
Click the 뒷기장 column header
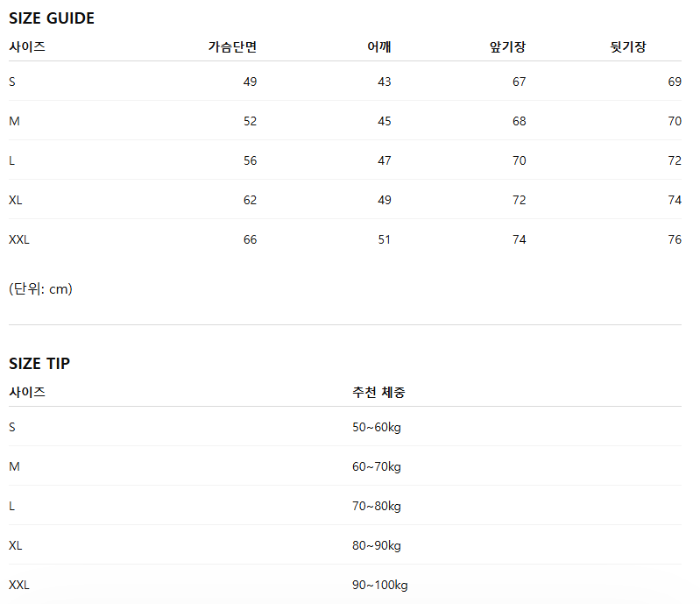pos(628,47)
